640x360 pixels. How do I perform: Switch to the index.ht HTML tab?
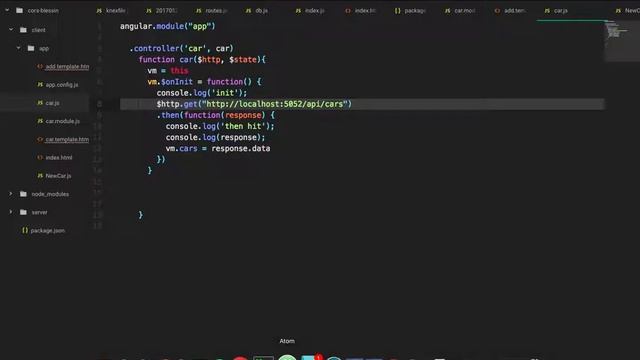coord(360,11)
